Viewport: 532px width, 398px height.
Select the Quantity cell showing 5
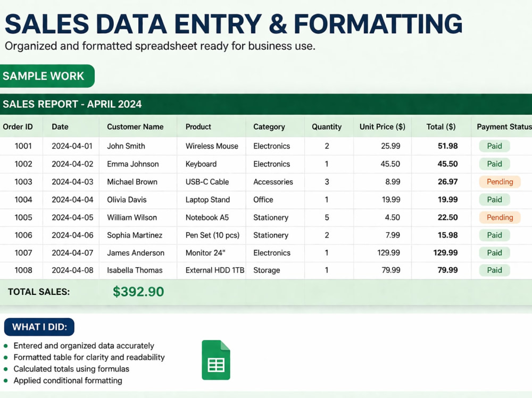pos(327,217)
